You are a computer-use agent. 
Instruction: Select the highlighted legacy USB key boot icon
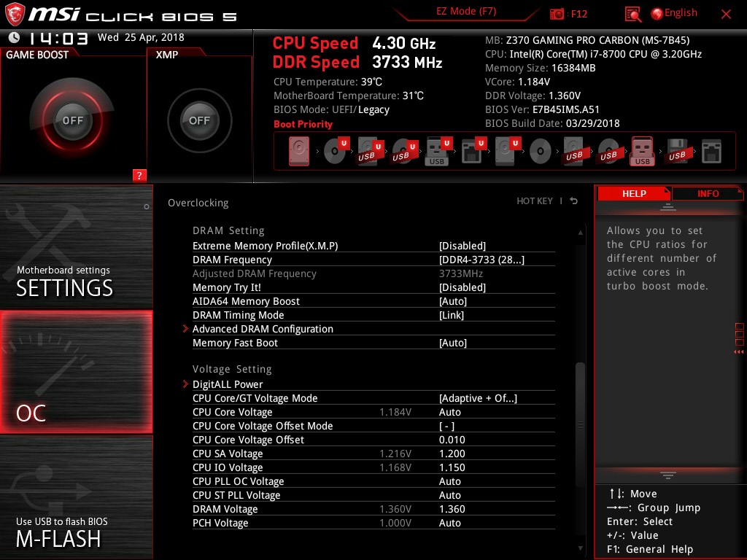642,151
